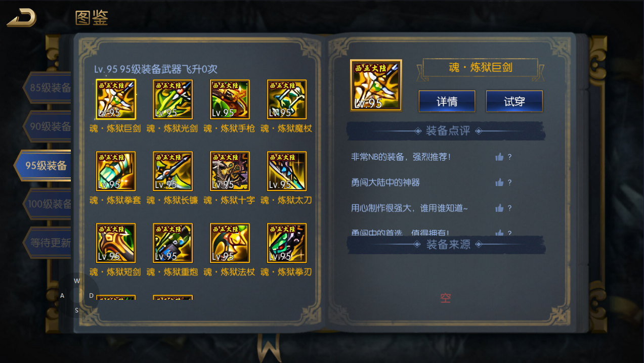
Task: Pick the 魂·炼狱重炮 cannon icon
Action: click(173, 243)
